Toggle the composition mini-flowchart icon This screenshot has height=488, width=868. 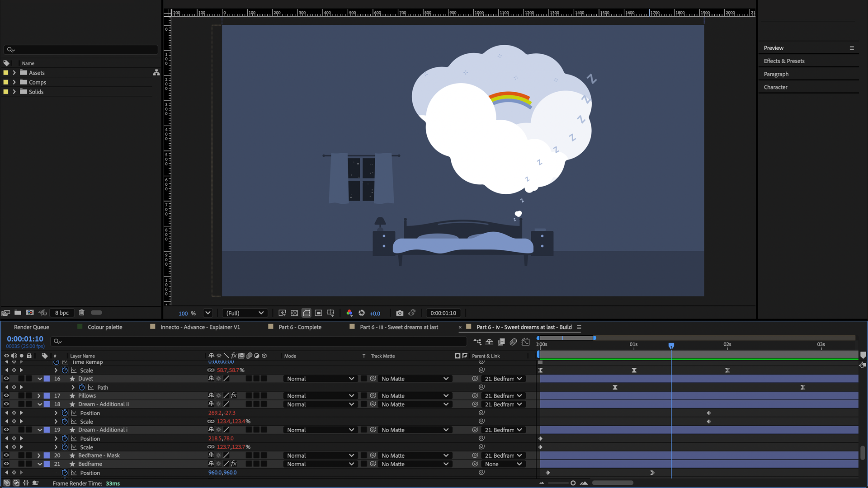[x=477, y=342]
